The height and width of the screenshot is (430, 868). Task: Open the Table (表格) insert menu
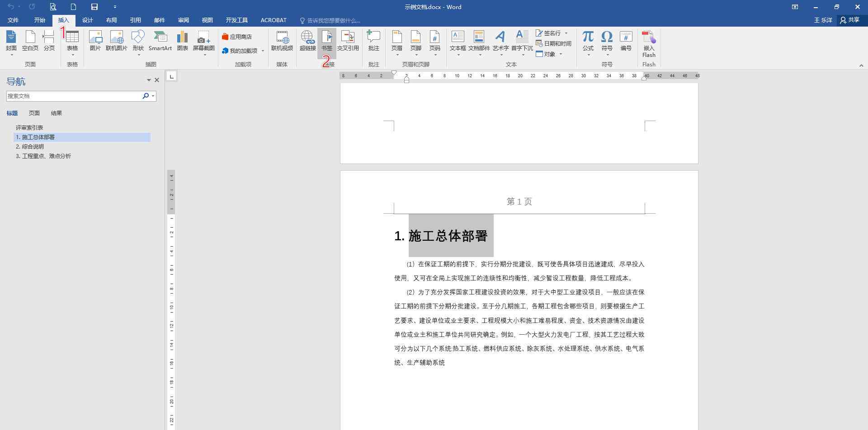(x=72, y=43)
